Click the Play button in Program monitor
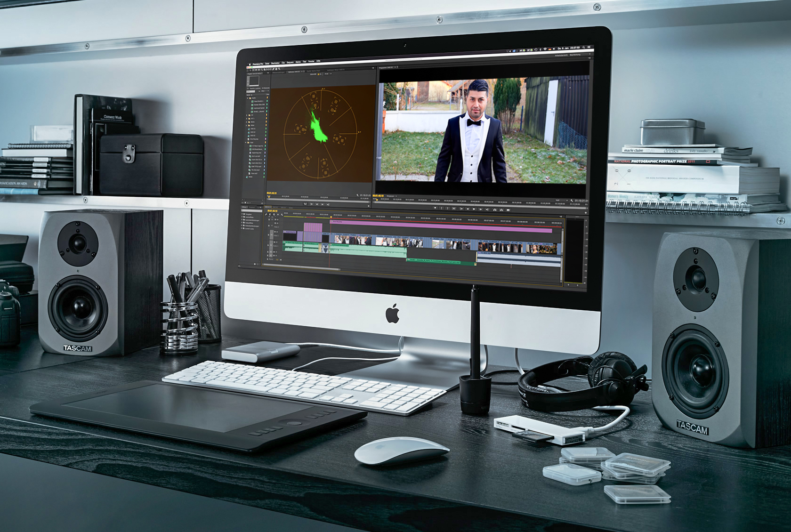The width and height of the screenshot is (791, 532). tap(474, 209)
